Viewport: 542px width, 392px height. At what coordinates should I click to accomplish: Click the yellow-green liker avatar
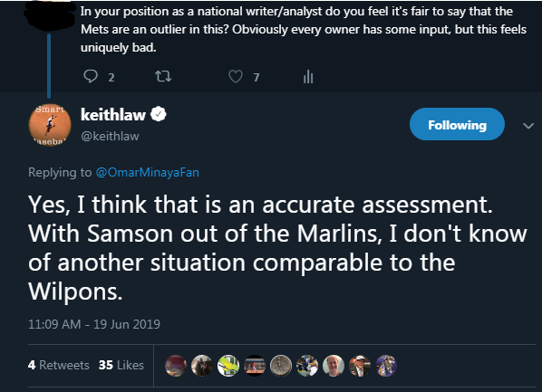click(x=228, y=366)
